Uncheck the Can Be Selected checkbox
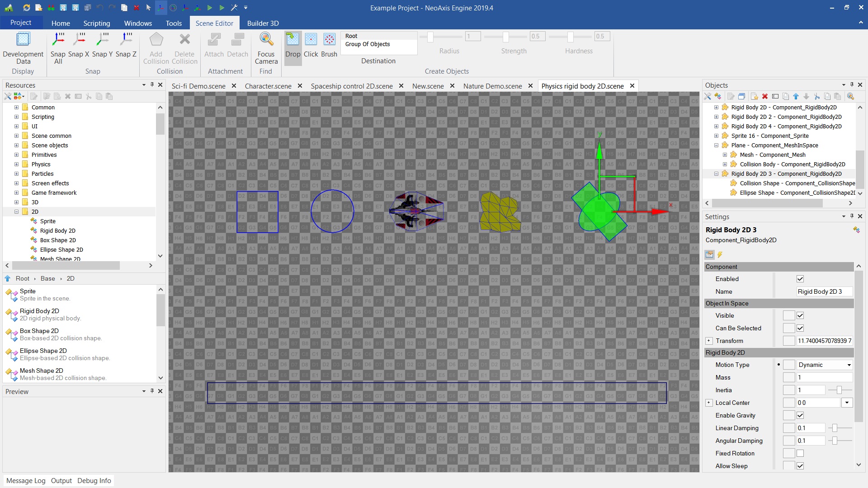The image size is (868, 488). [800, 328]
